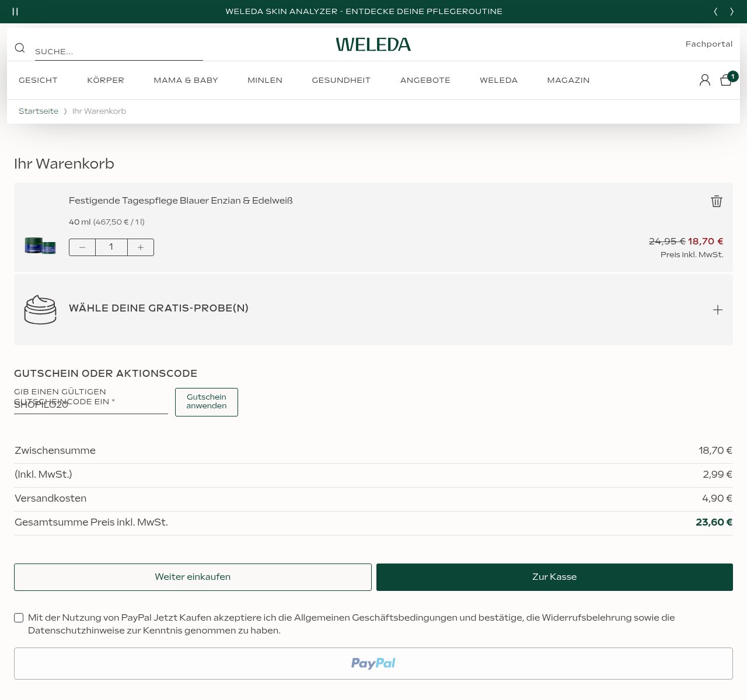Pause the announcement banner carousel
The height and width of the screenshot is (700, 747).
point(15,12)
